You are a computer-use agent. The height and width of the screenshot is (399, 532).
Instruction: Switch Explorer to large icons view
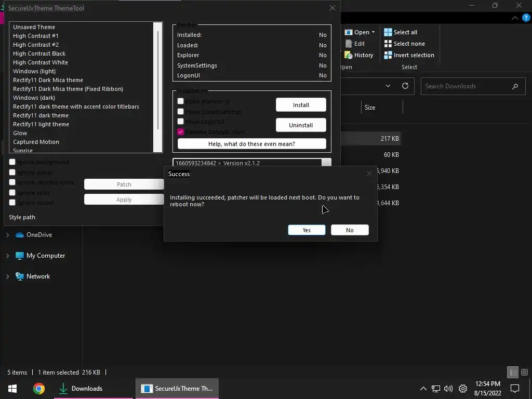(525, 372)
